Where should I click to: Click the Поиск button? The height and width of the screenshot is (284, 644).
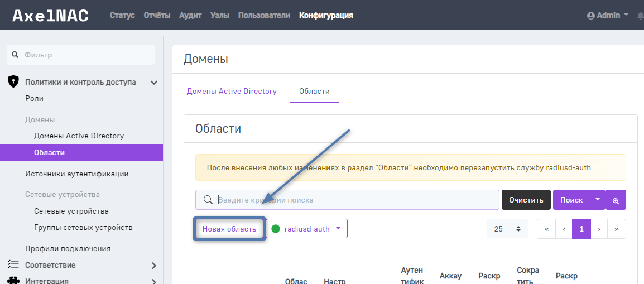pyautogui.click(x=571, y=200)
